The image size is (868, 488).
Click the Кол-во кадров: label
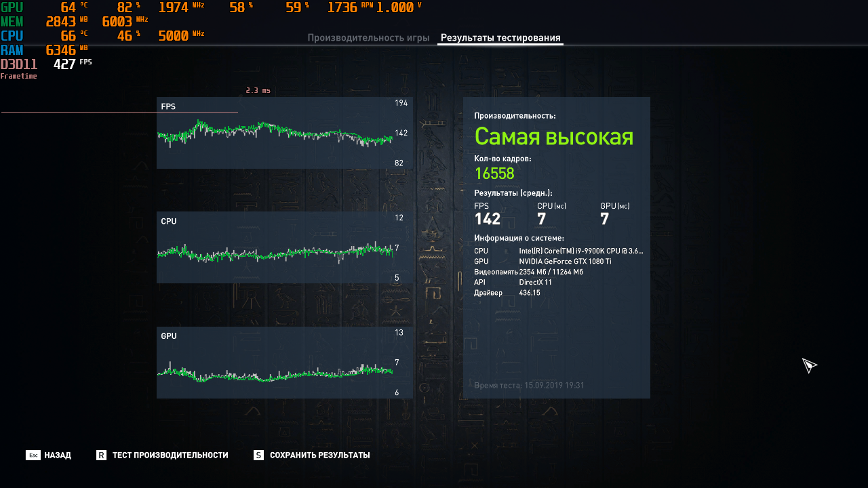coord(502,159)
